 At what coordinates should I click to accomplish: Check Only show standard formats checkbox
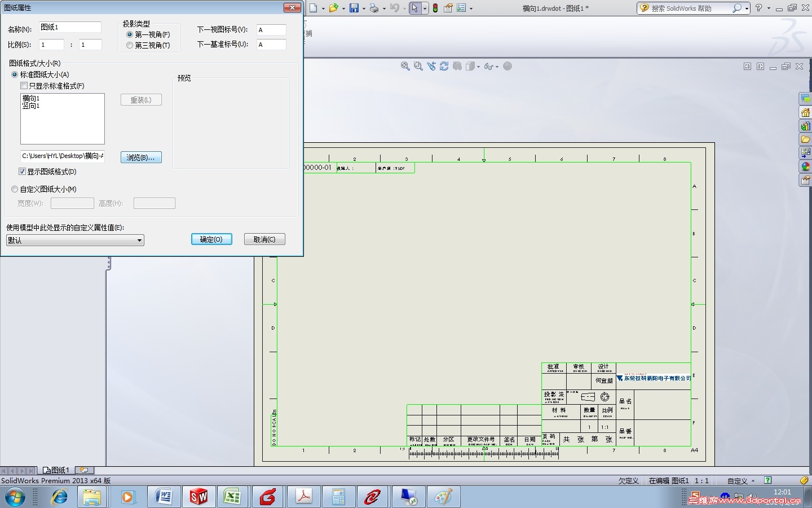24,86
